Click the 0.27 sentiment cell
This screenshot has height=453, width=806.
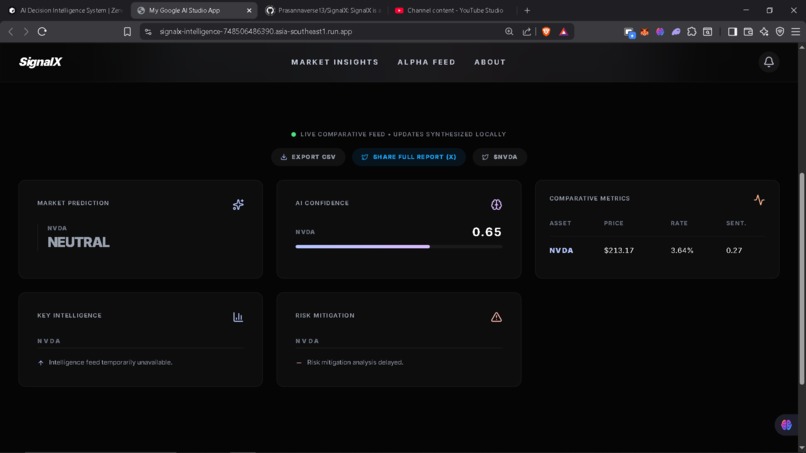734,250
